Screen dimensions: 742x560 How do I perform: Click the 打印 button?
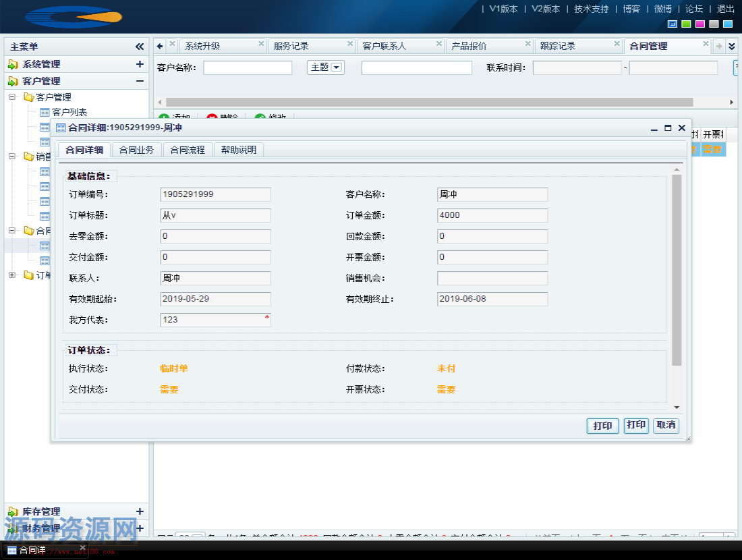[602, 426]
